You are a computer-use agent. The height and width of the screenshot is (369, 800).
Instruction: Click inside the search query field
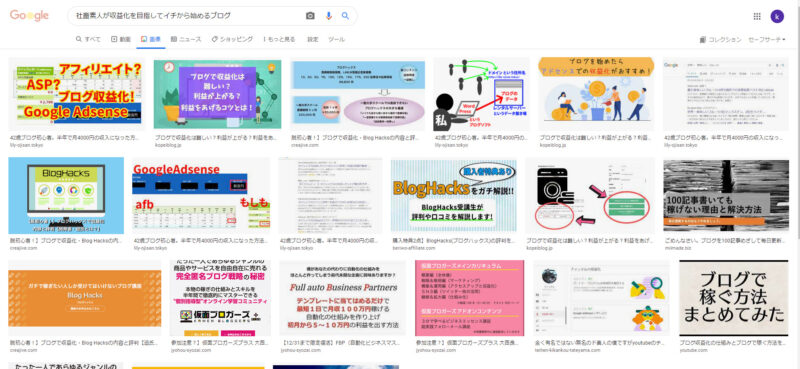coord(189,16)
